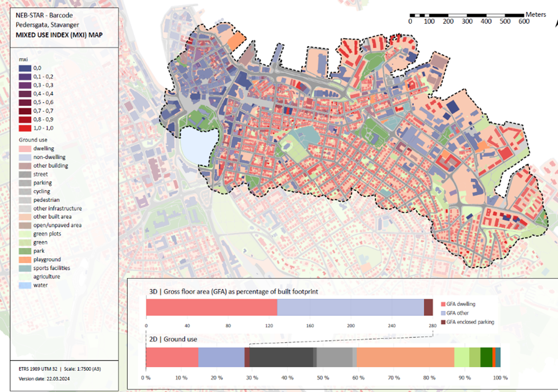The image size is (558, 392).
Task: Click the park legend swatch
Action: tap(25, 251)
